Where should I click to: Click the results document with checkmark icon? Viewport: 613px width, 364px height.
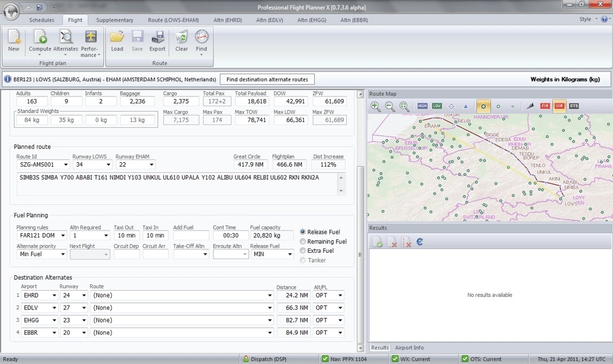(377, 243)
